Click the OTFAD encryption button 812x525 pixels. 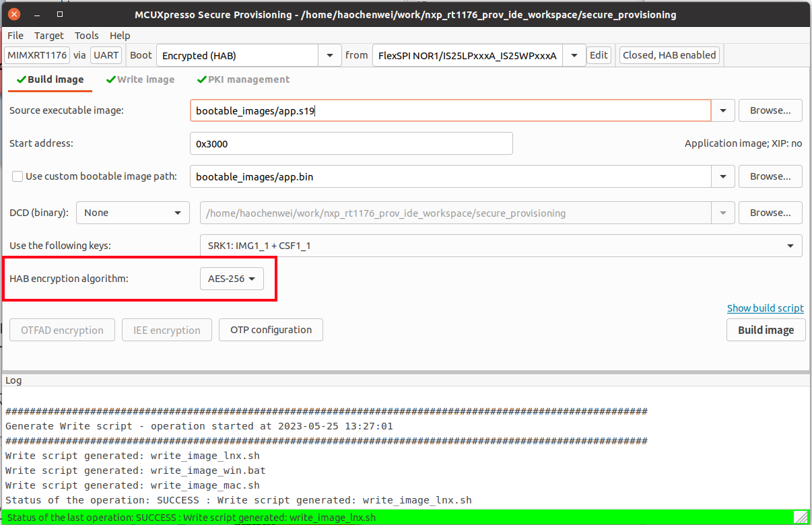tap(63, 330)
